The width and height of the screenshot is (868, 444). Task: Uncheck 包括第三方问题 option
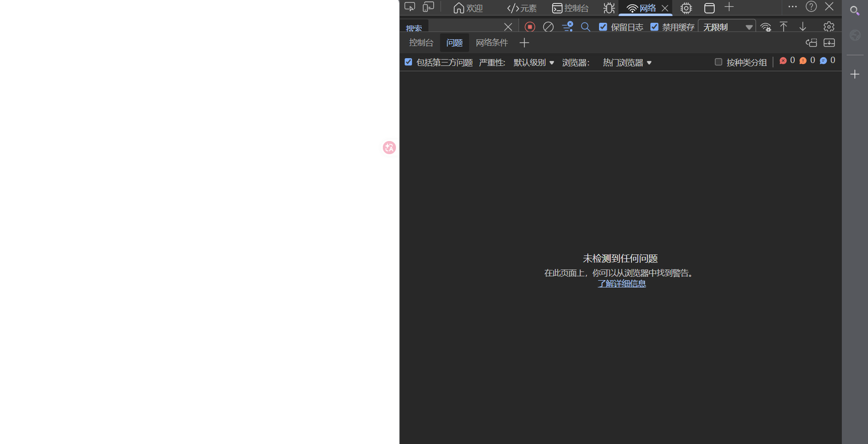(409, 62)
